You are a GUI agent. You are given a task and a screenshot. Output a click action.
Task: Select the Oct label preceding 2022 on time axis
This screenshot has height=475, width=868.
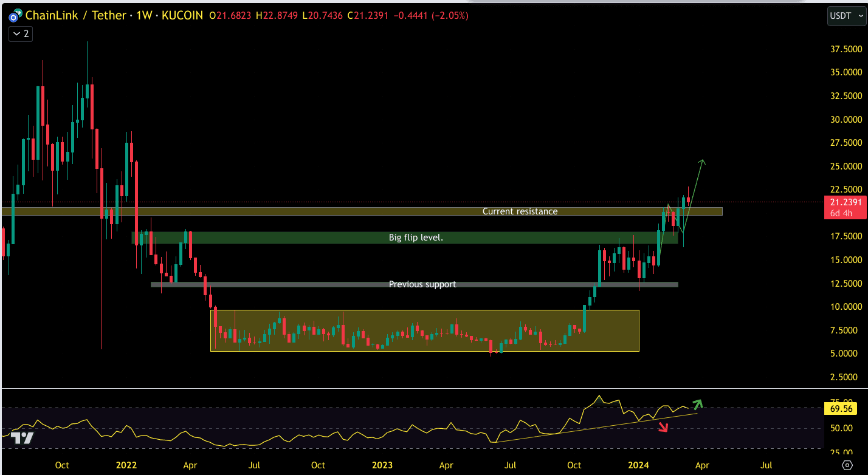point(62,465)
